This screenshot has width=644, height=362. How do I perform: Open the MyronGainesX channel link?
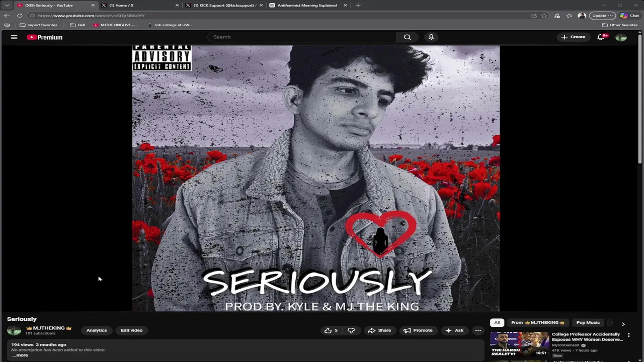(566, 345)
